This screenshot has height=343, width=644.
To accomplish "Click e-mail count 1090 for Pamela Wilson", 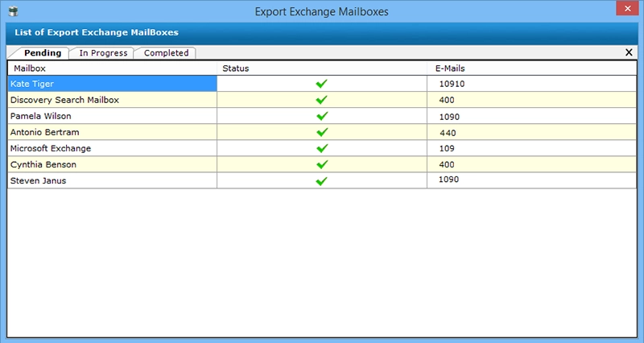I will pos(449,117).
